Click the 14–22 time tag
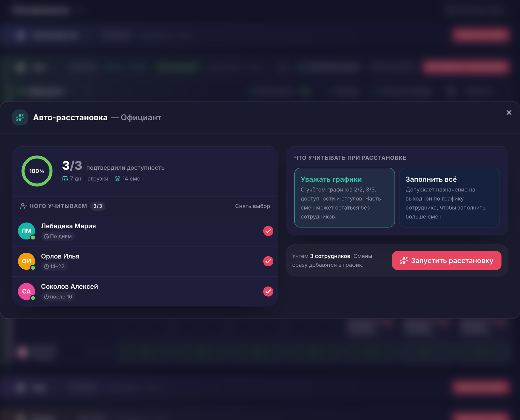This screenshot has width=520, height=420. click(54, 266)
